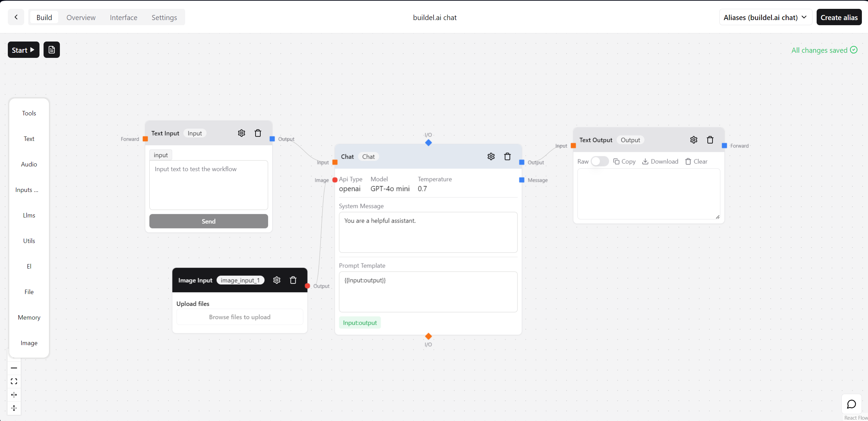Screen dimensions: 868x421
Task: Click delete icon on Text Input node
Action: 258,133
